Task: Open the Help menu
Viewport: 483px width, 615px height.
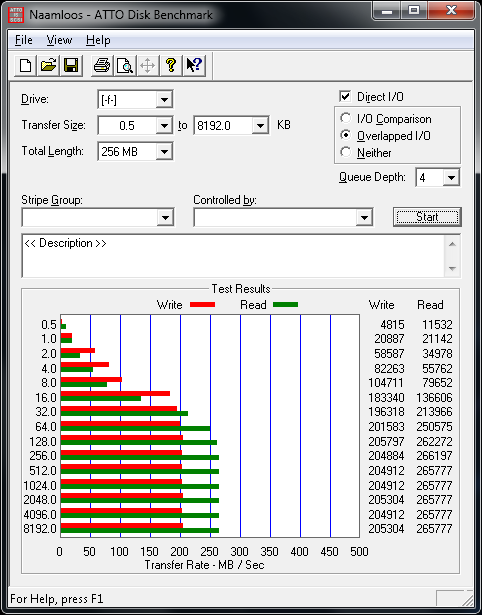Action: (x=98, y=40)
